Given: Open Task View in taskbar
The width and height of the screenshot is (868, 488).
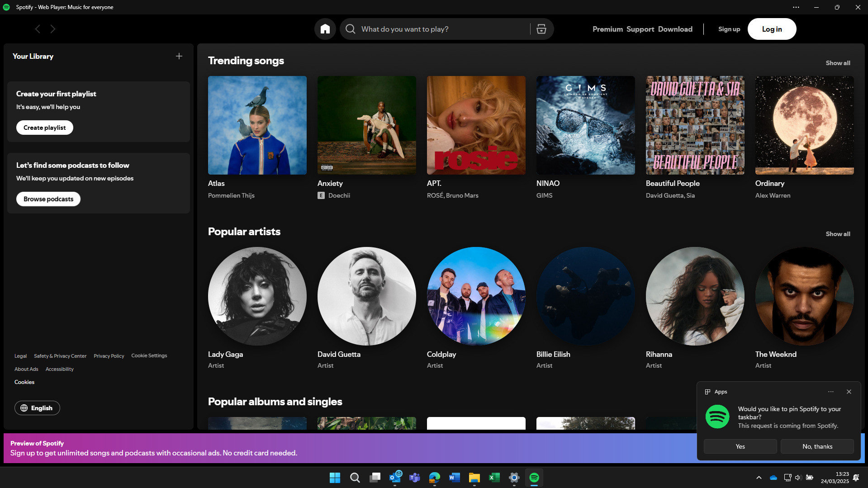Looking at the screenshot, I should pos(375,478).
